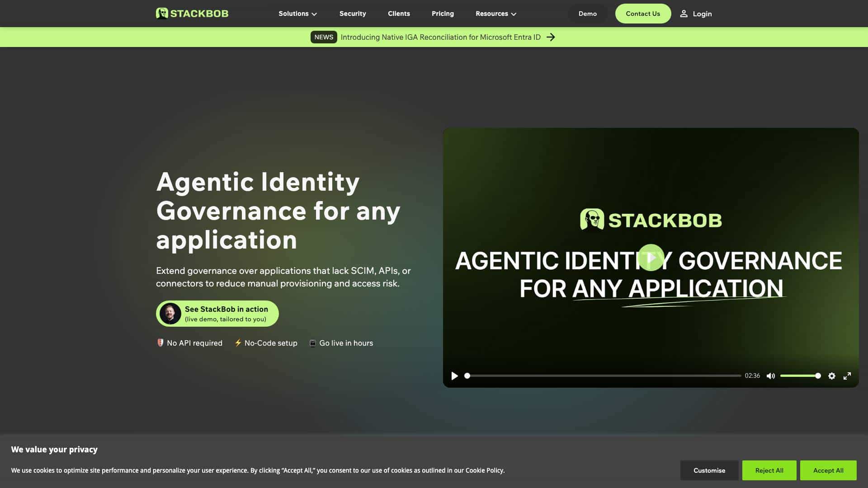Screen dimensions: 868x488
Task: Click the No API required text
Action: [194, 343]
